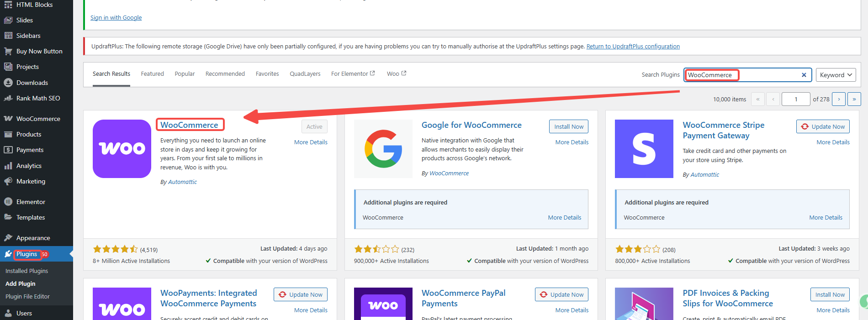Open Plugin File Editor submenu item

click(x=27, y=297)
